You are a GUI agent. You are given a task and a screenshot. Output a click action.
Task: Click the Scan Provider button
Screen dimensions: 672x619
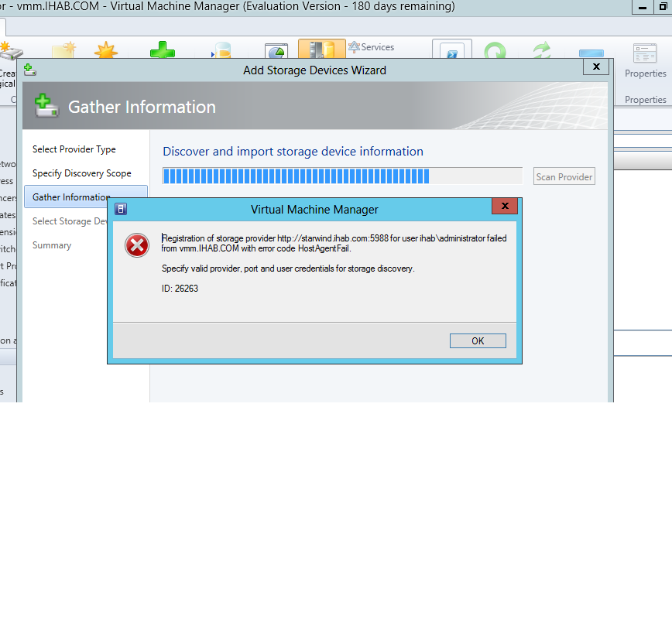(564, 176)
